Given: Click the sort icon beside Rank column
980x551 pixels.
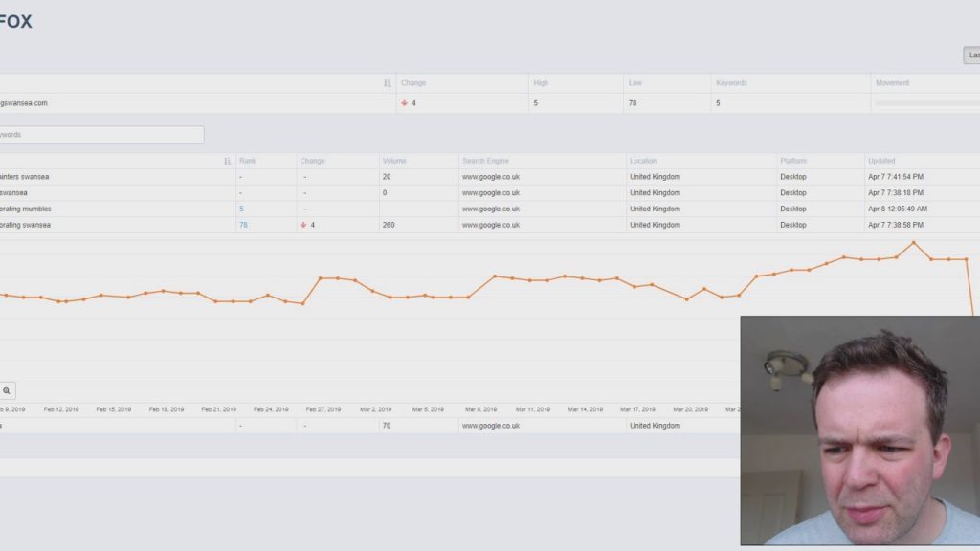Looking at the screenshot, I should [228, 161].
